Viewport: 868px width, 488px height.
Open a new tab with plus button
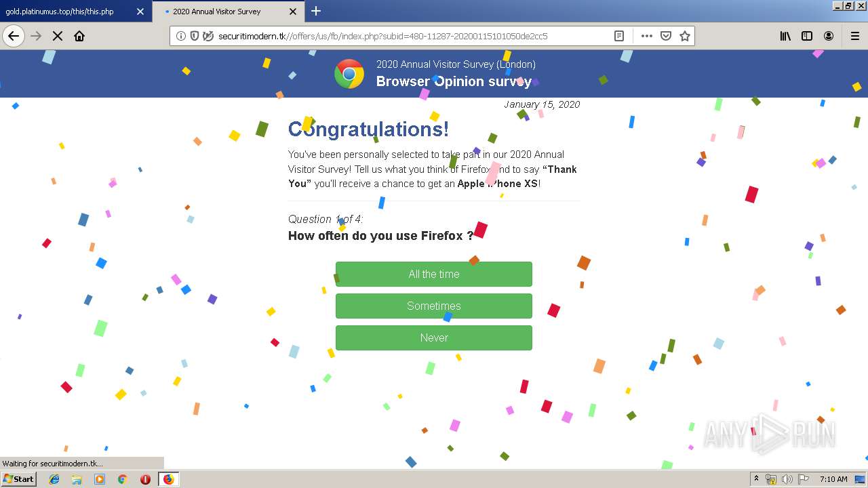[x=316, y=11]
